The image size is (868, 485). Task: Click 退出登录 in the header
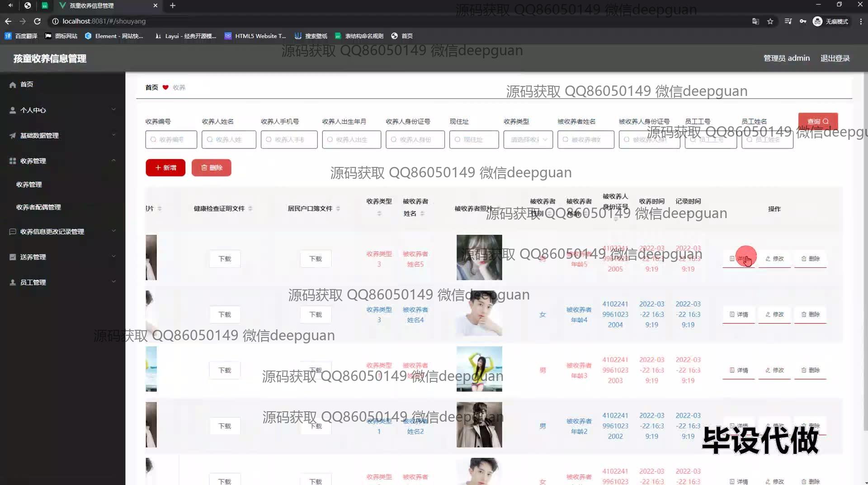click(835, 58)
